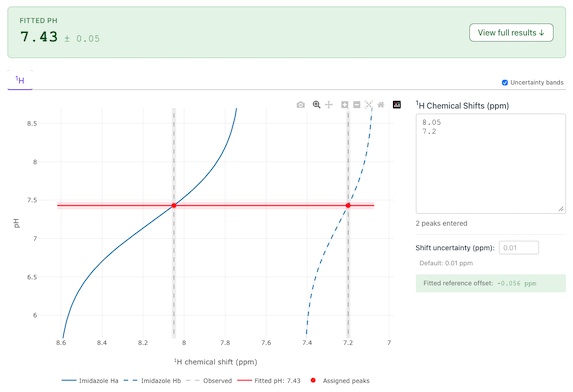Click the assigned peak marker at 8.05 ppm
The width and height of the screenshot is (573, 392).
click(174, 205)
